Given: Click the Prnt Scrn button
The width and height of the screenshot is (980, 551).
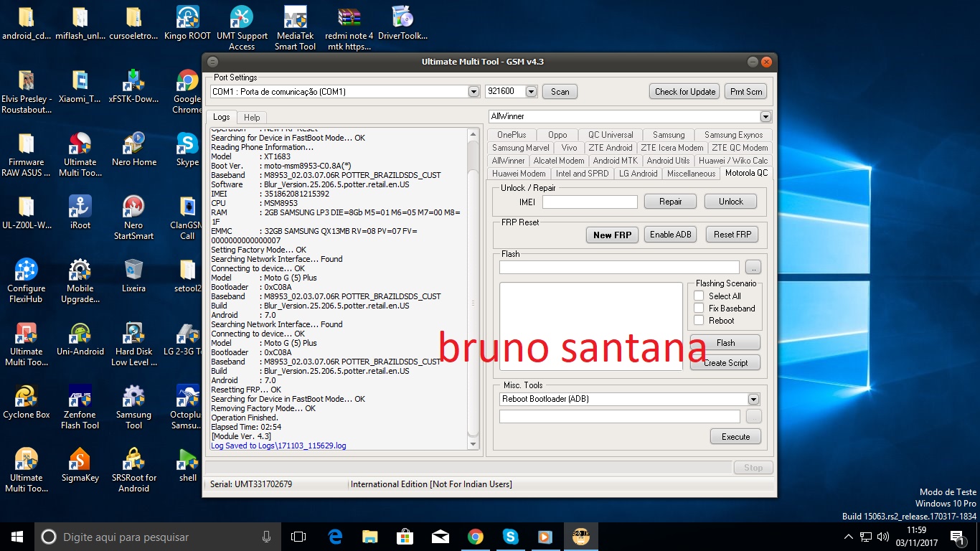Looking at the screenshot, I should coord(746,92).
